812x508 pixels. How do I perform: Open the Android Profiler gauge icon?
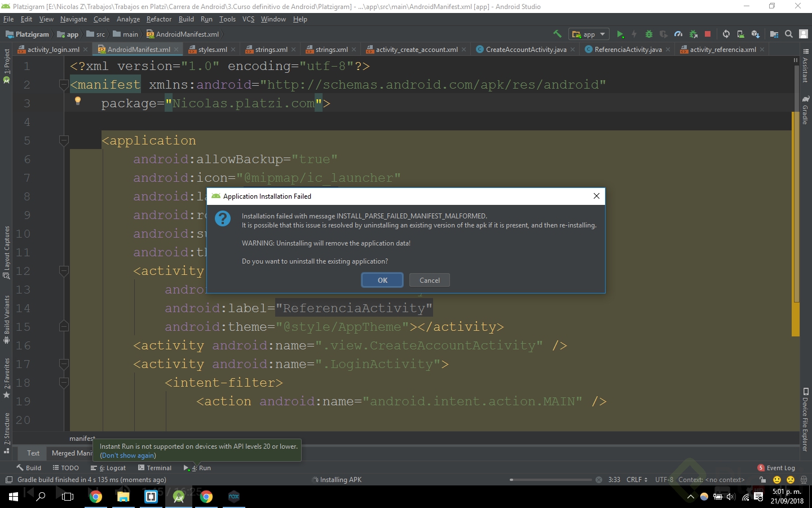(x=678, y=34)
